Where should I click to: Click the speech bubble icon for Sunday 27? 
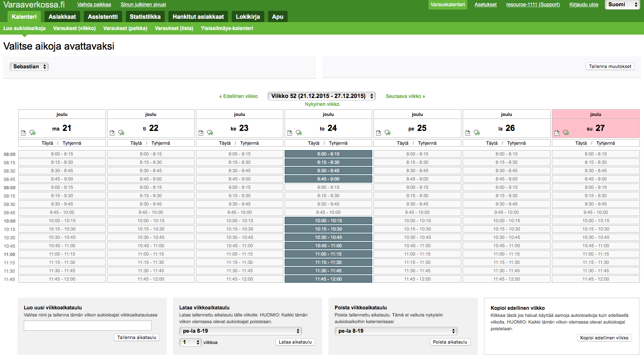[x=566, y=133]
